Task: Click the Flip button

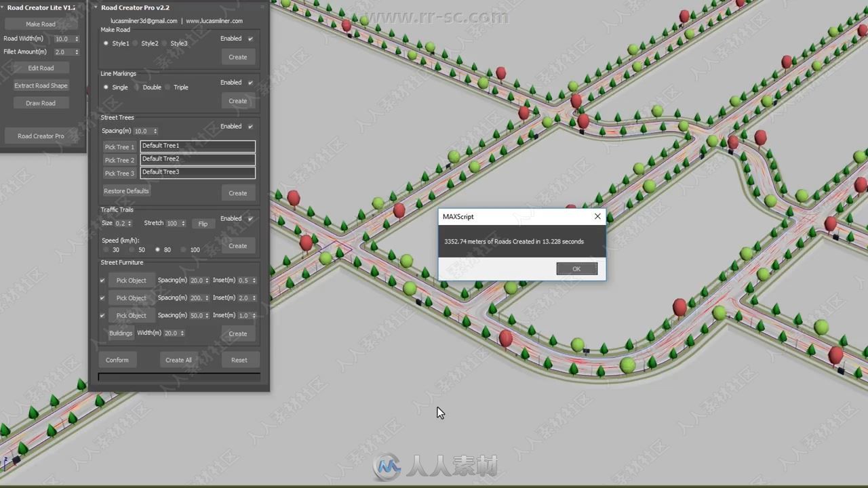Action: pyautogui.click(x=203, y=224)
